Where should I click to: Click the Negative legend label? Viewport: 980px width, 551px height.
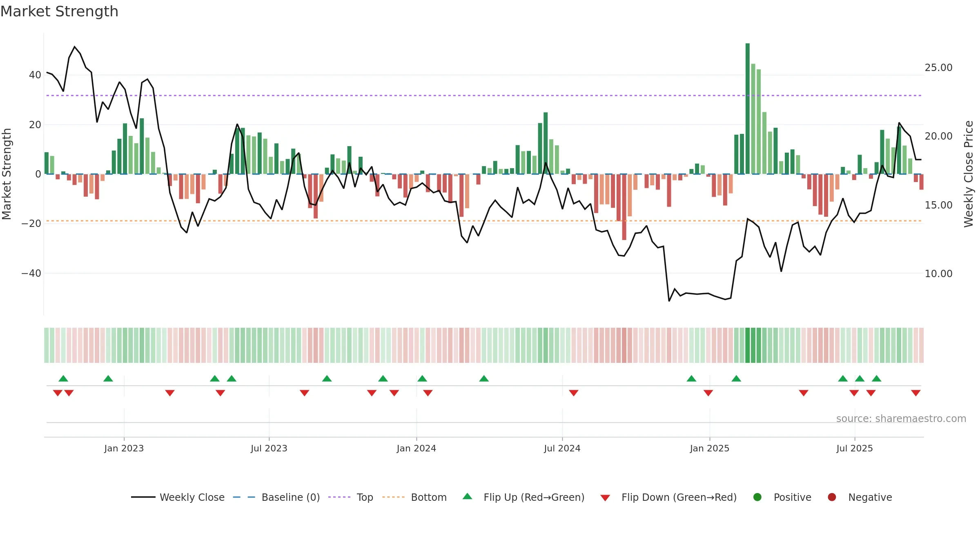coord(870,497)
